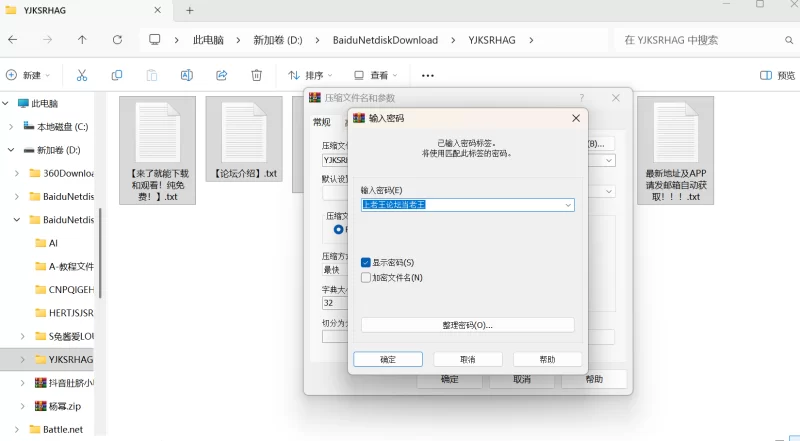The height and width of the screenshot is (441, 800).
Task: Open the password field dropdown arrow
Action: pyautogui.click(x=568, y=205)
